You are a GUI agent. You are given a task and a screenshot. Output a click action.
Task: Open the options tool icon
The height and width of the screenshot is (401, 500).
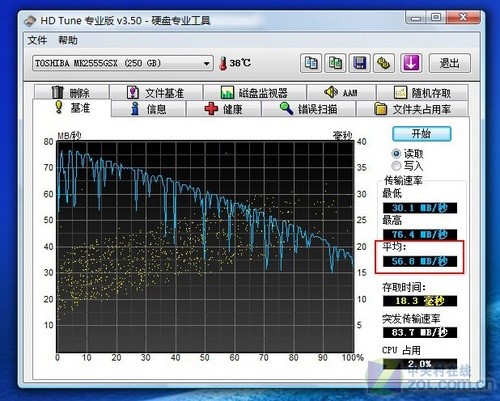tap(384, 63)
